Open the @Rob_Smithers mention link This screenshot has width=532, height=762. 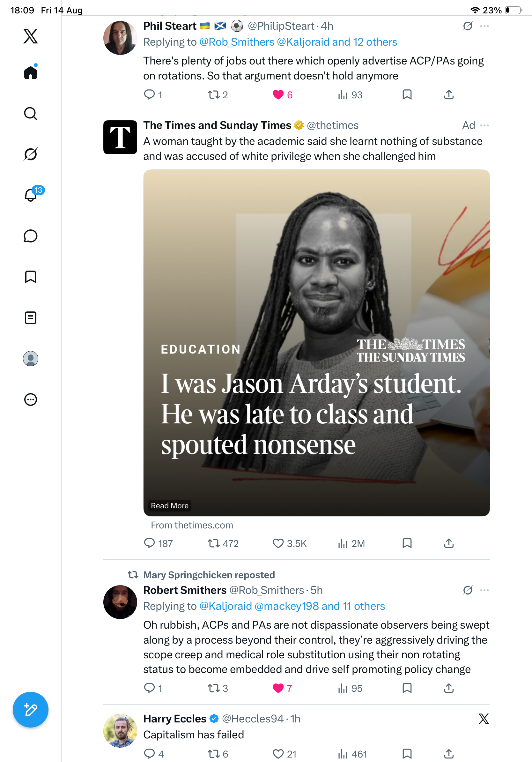pos(237,42)
